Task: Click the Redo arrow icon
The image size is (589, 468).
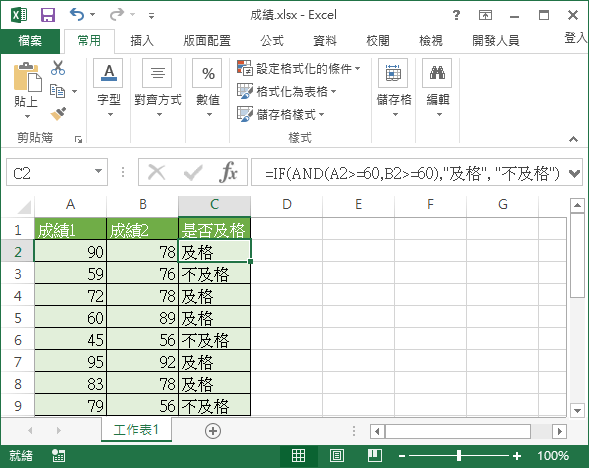Action: [117, 15]
